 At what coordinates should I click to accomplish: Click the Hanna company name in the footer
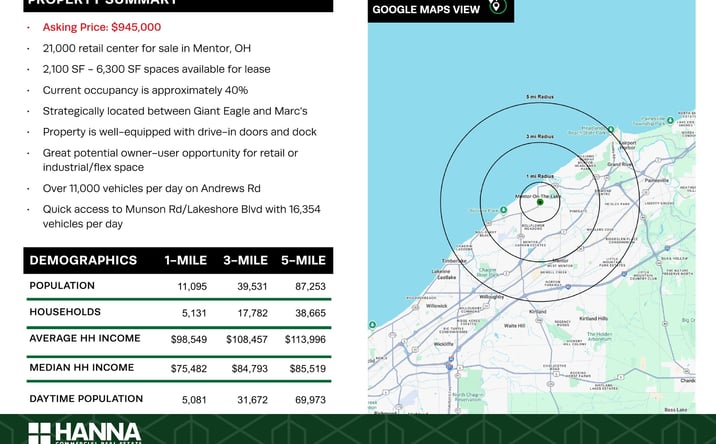98,432
